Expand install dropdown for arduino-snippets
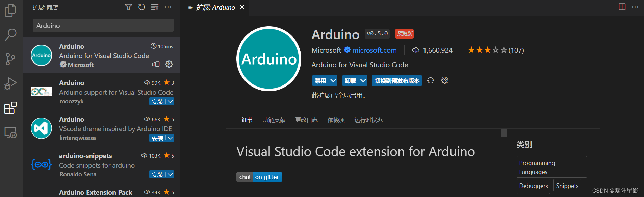 point(170,174)
